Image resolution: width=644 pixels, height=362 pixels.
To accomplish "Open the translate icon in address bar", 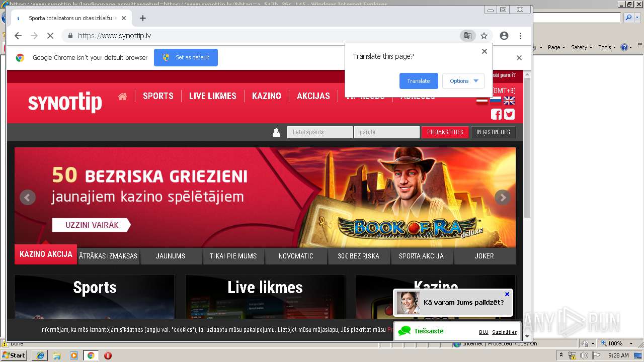I will coord(468,36).
